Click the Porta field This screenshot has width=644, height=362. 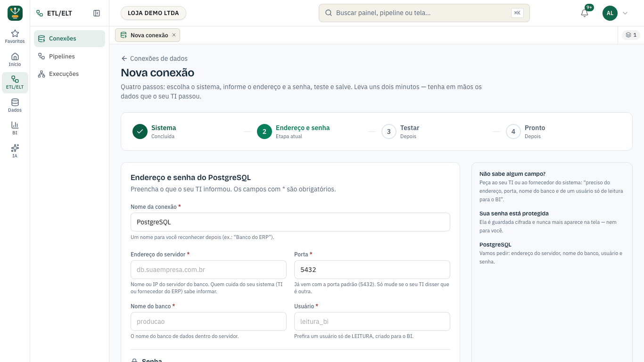(372, 270)
